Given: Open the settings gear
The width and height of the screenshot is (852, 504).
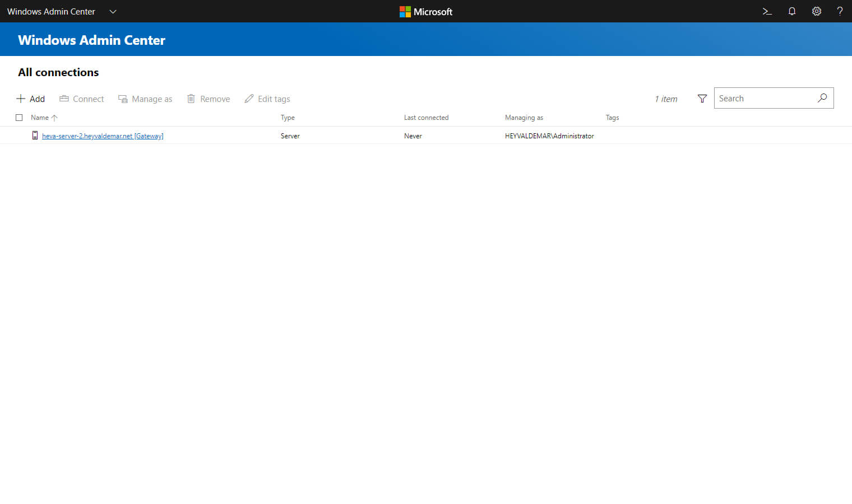Looking at the screenshot, I should tap(817, 11).
